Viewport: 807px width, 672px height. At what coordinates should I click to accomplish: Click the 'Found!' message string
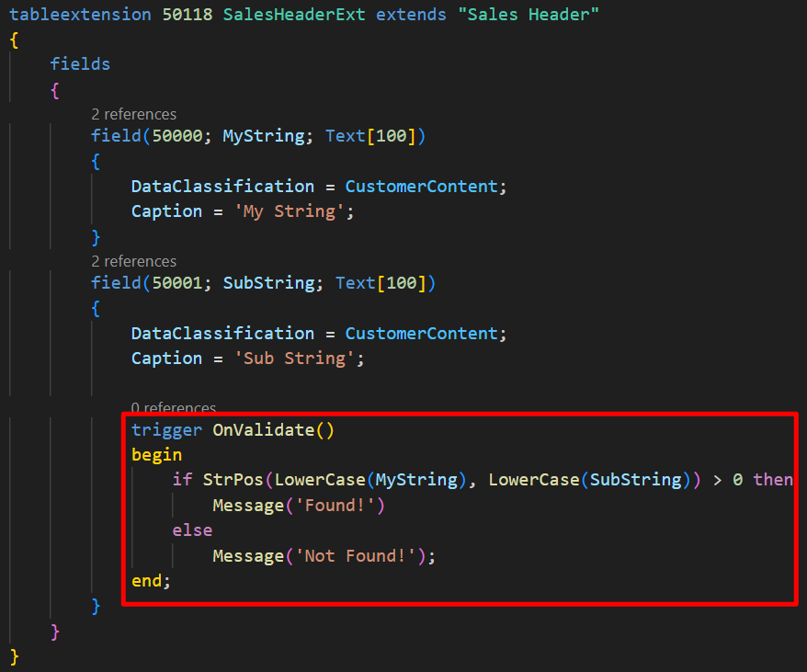(314, 505)
